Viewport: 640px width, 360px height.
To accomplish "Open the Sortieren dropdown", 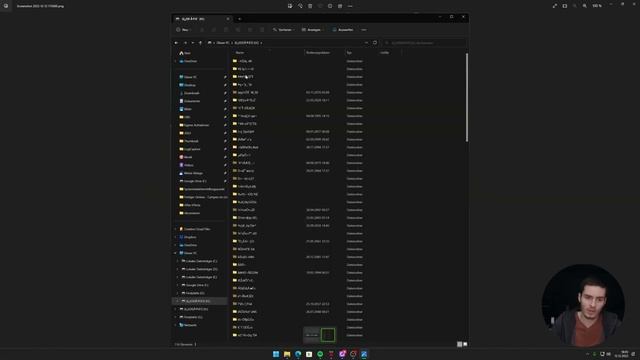I will [284, 30].
